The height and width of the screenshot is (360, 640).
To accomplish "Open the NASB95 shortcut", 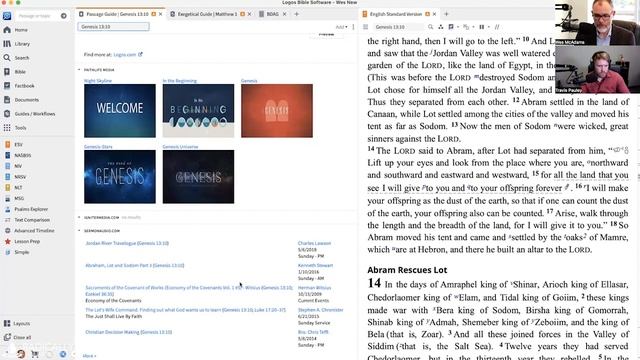I will pos(18,155).
